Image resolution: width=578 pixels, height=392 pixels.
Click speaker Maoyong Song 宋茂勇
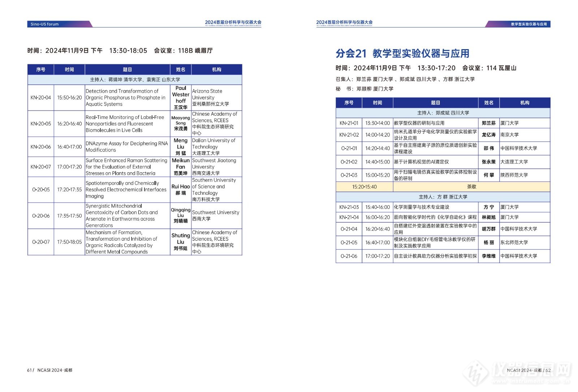tap(181, 123)
